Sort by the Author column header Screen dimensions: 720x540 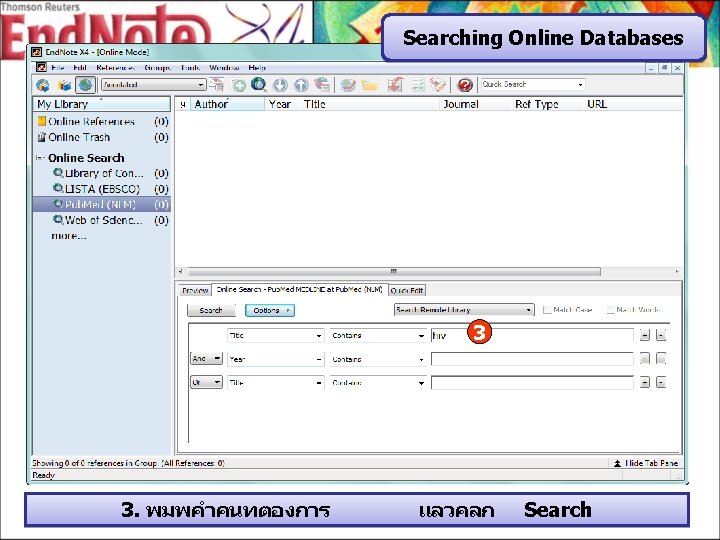[228, 104]
